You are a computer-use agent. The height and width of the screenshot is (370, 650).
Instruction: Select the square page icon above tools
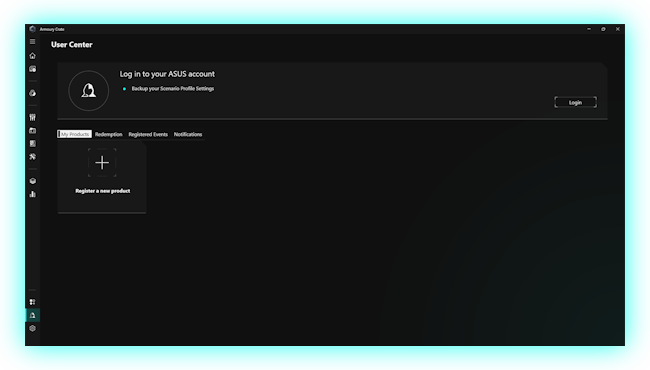tap(32, 143)
